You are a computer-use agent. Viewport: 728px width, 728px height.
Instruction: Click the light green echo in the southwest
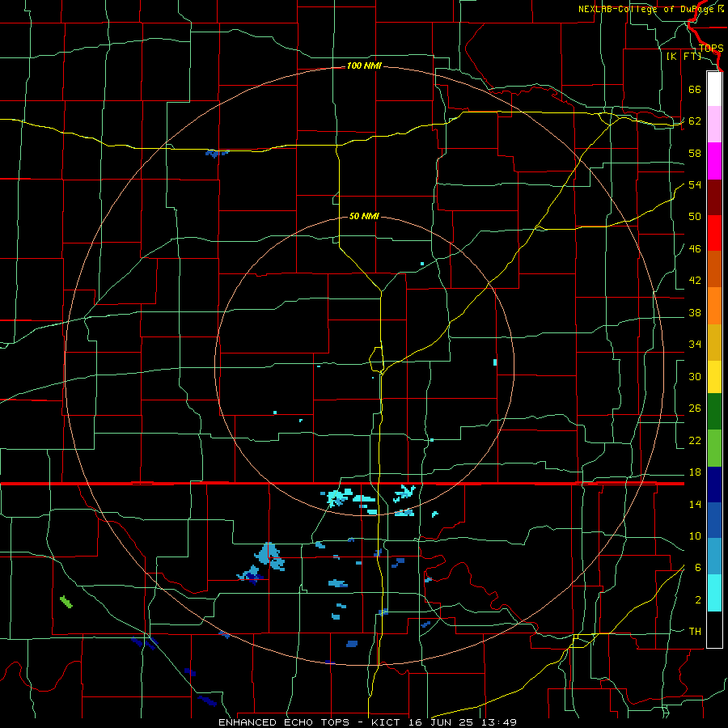tap(66, 602)
